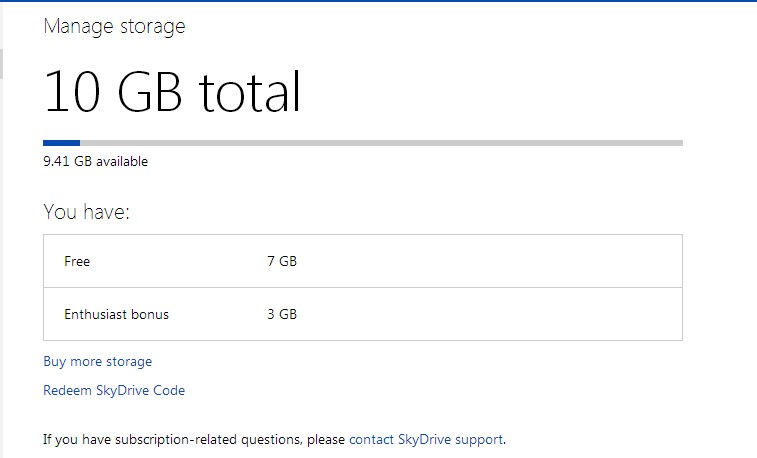
Task: Click the blue used portion of storage bar
Action: click(61, 143)
